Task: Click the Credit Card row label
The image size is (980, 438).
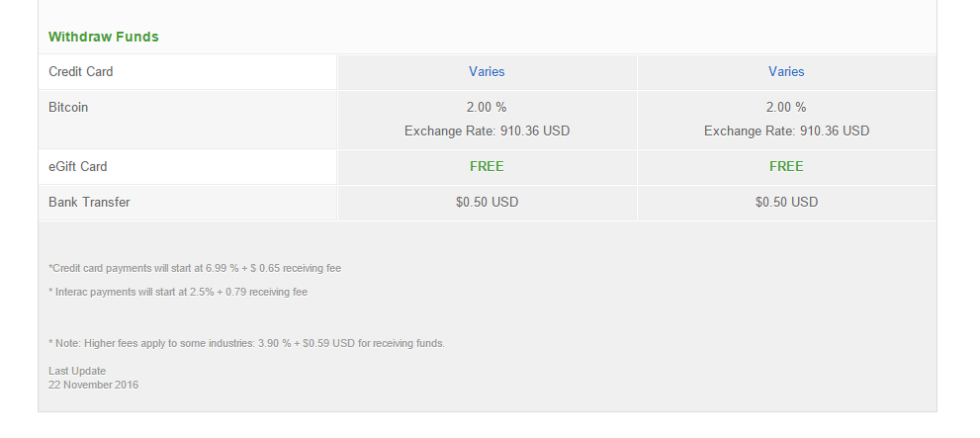Action: 81,72
